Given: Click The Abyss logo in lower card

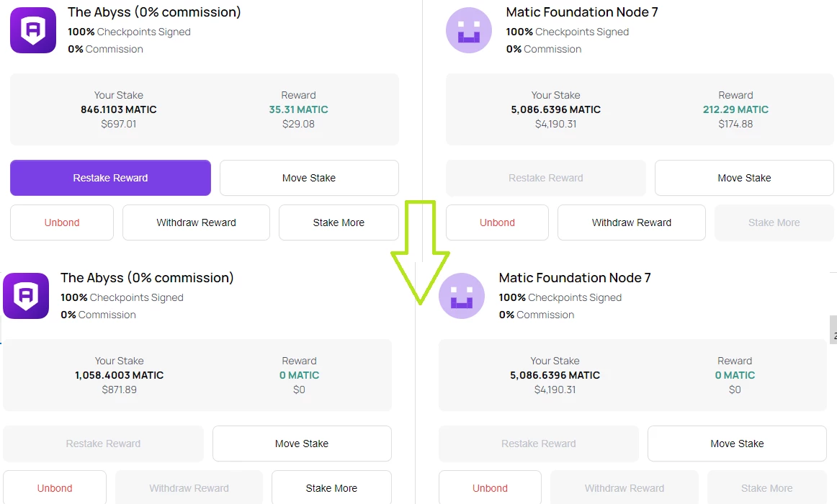Looking at the screenshot, I should point(26,295).
